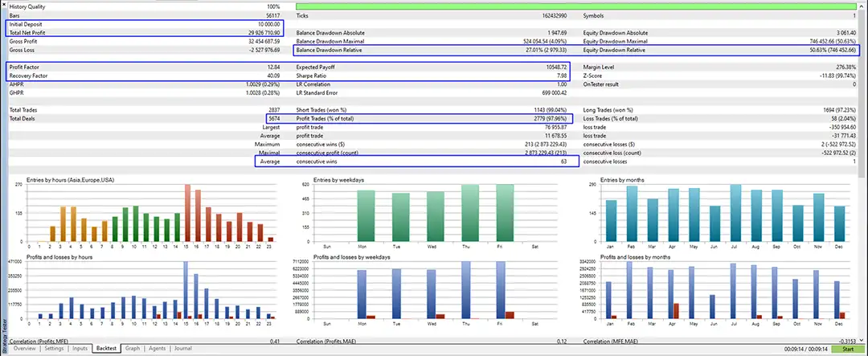This screenshot has height=356, width=868.
Task: Click the Entries by hours chart
Action: (x=153, y=214)
